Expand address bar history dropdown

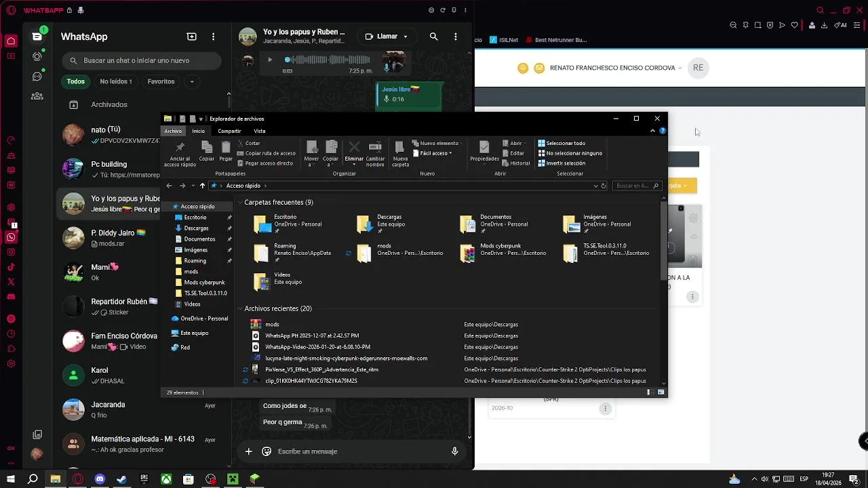(x=596, y=186)
